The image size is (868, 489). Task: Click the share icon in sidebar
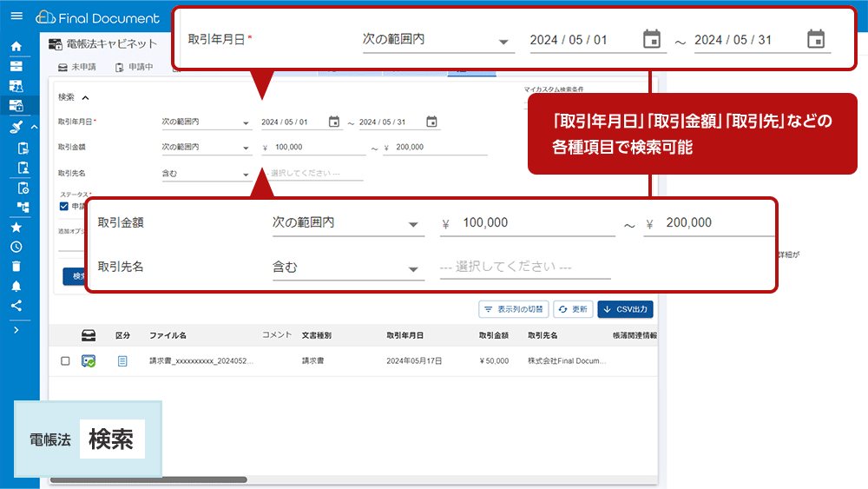point(16,306)
